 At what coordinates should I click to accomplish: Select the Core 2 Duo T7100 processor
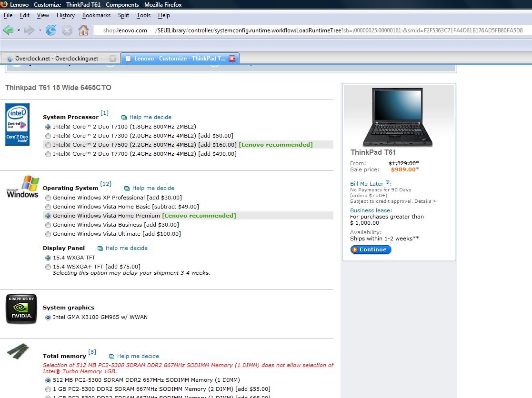tap(48, 127)
